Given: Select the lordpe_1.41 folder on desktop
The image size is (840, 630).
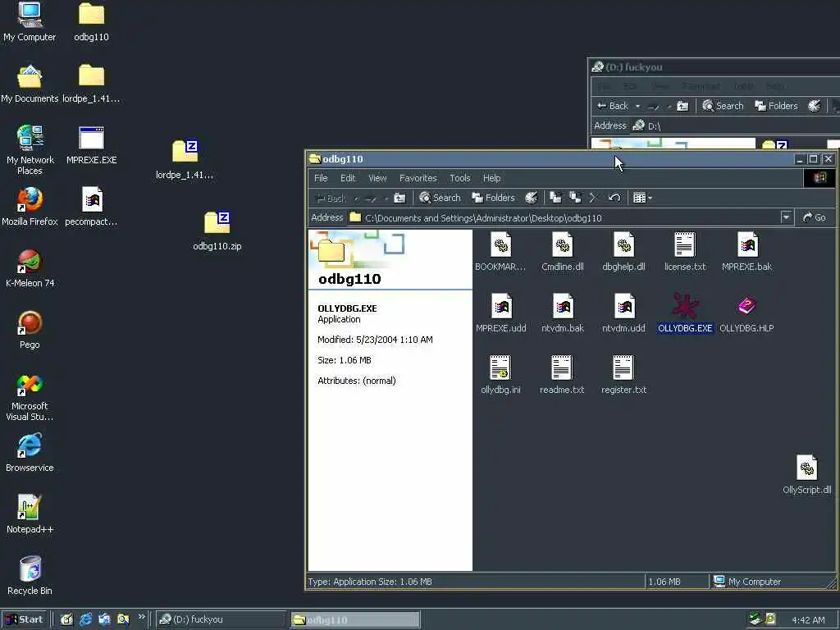Looking at the screenshot, I should click(91, 84).
